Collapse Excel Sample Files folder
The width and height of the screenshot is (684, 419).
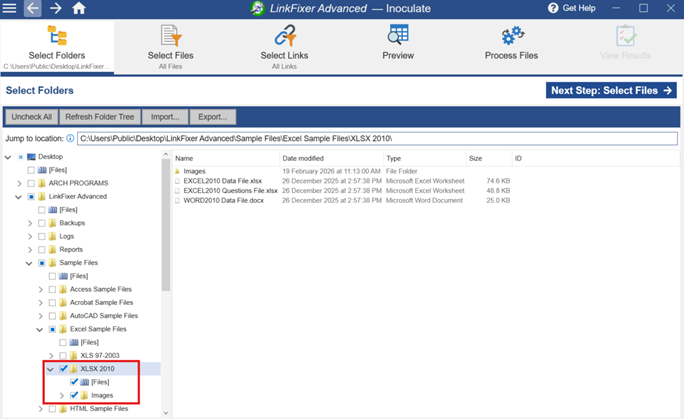pos(39,329)
